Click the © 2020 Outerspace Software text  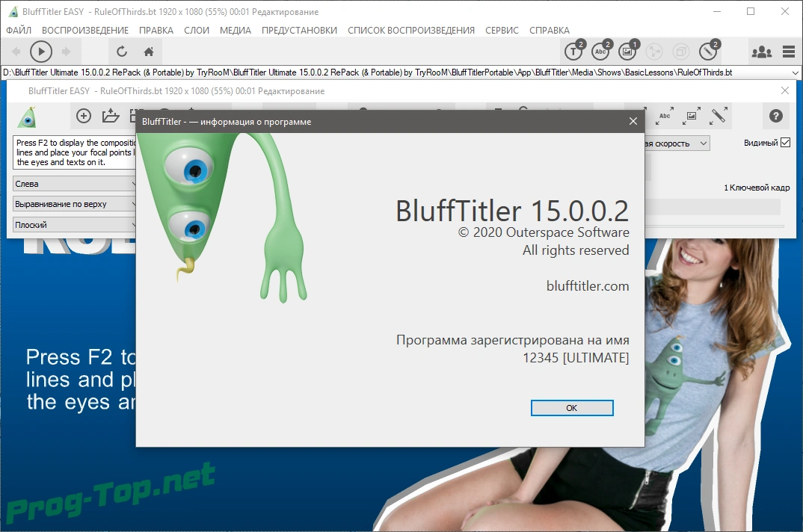[544, 232]
